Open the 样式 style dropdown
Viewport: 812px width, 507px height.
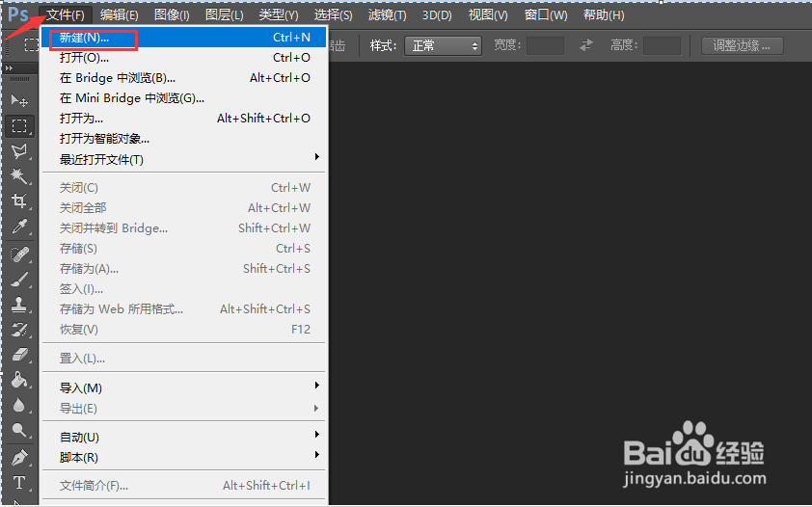(x=443, y=45)
